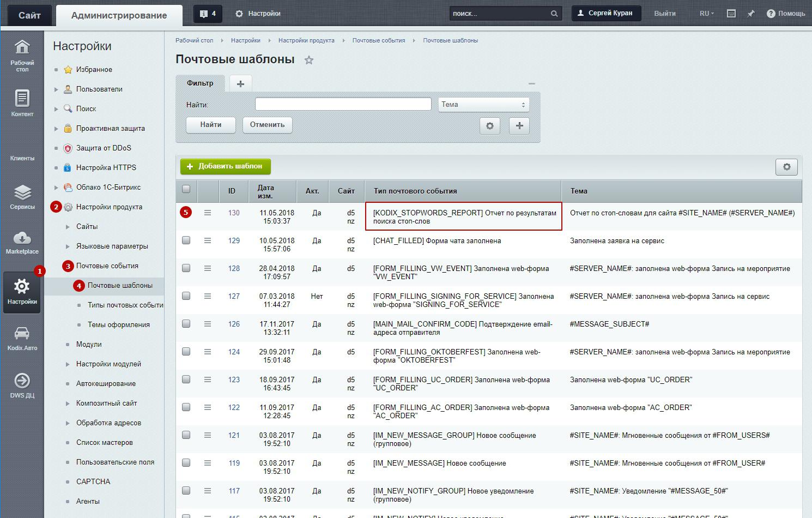Image resolution: width=812 pixels, height=518 pixels.
Task: Click the search magnifier icon
Action: pyautogui.click(x=554, y=14)
